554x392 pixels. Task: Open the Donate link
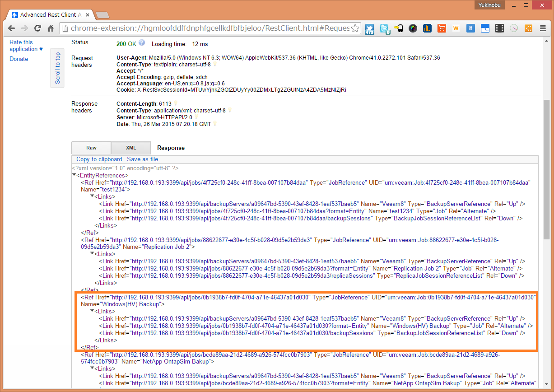pyautogui.click(x=19, y=59)
